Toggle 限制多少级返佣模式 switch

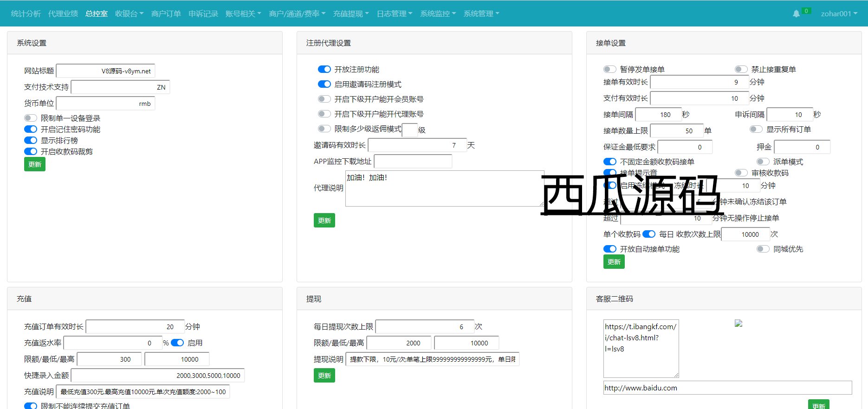[324, 129]
